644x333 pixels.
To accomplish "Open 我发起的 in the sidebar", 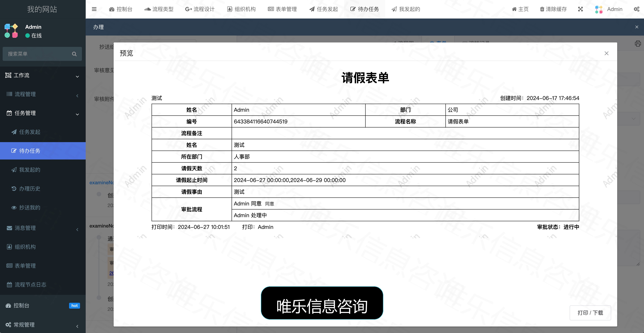I will click(43, 170).
